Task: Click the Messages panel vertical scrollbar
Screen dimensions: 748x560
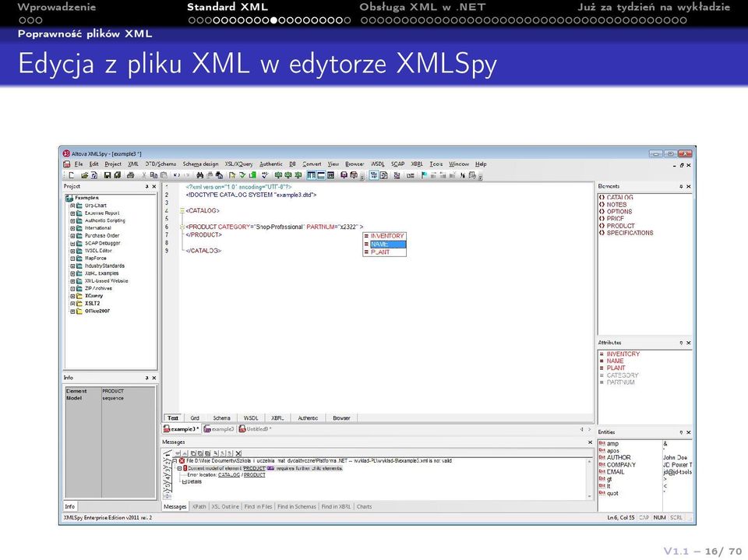Action: click(590, 479)
